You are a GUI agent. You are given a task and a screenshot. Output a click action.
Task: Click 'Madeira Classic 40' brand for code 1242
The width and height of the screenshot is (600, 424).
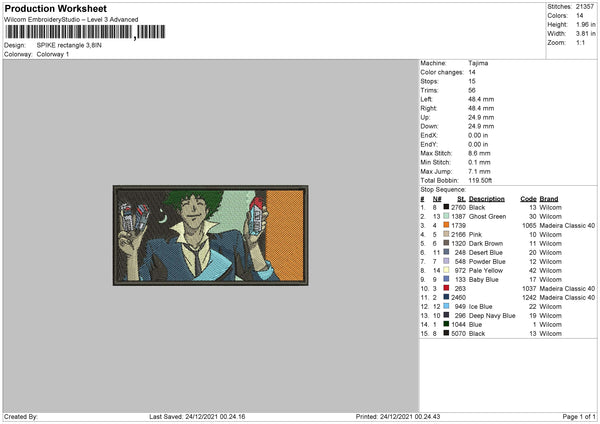pyautogui.click(x=567, y=297)
